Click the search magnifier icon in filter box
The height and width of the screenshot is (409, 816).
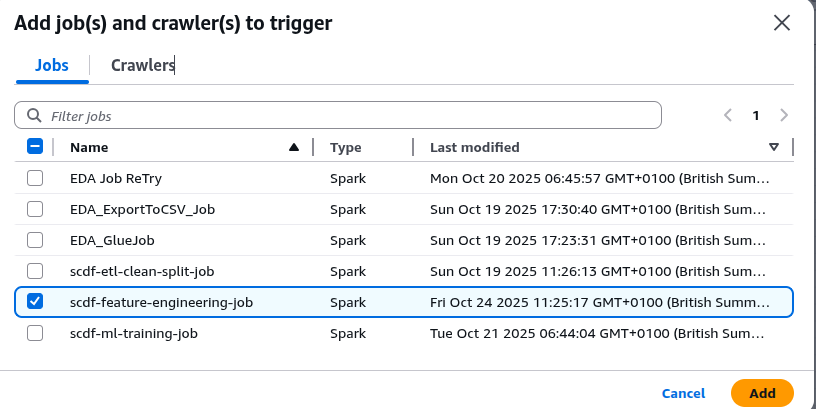33,116
